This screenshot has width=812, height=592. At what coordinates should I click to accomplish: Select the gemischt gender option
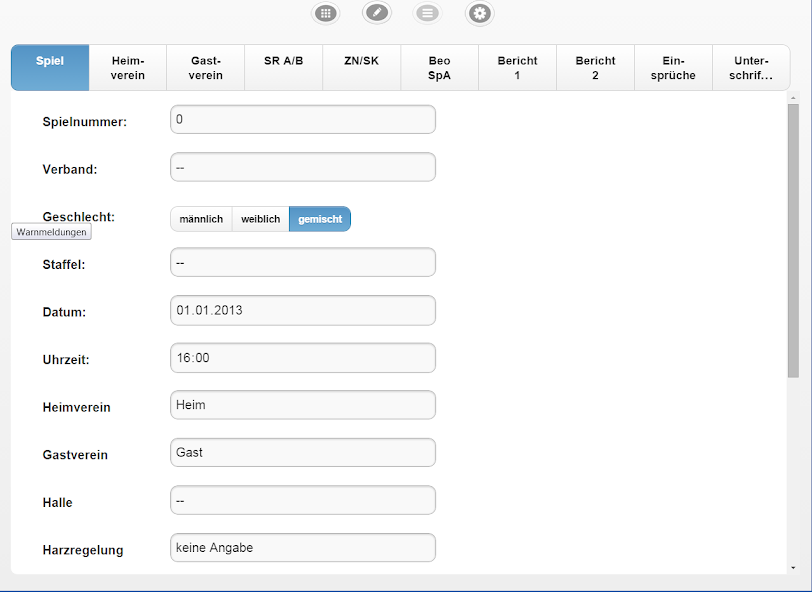pyautogui.click(x=320, y=219)
